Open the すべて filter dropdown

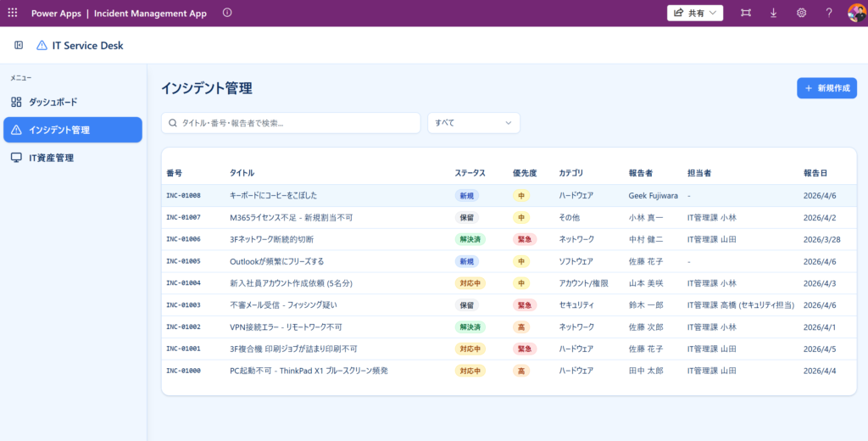point(473,123)
